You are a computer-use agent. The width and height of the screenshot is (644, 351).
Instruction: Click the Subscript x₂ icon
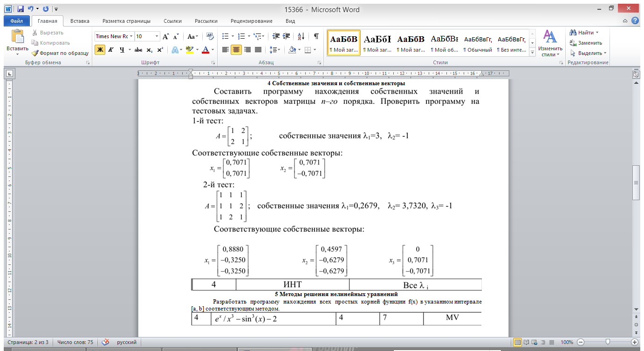pyautogui.click(x=149, y=50)
